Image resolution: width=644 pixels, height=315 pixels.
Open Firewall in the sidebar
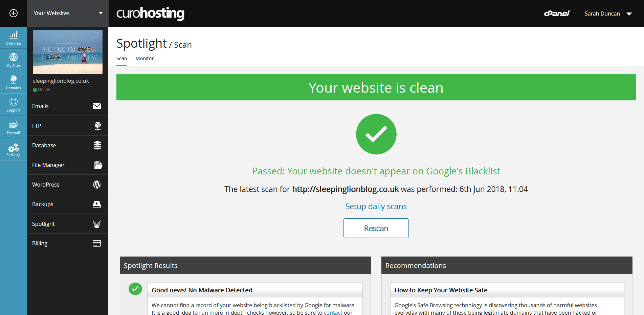tap(14, 127)
